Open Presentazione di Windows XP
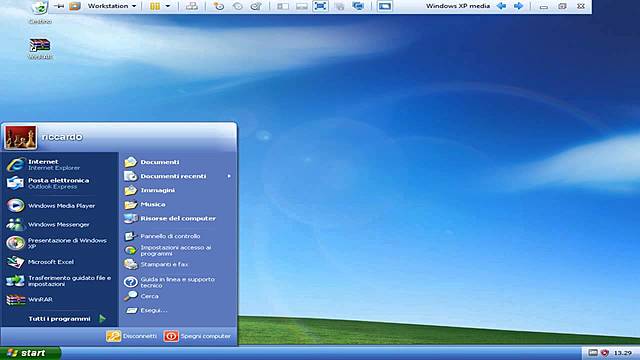640x360 pixels. tap(60, 243)
